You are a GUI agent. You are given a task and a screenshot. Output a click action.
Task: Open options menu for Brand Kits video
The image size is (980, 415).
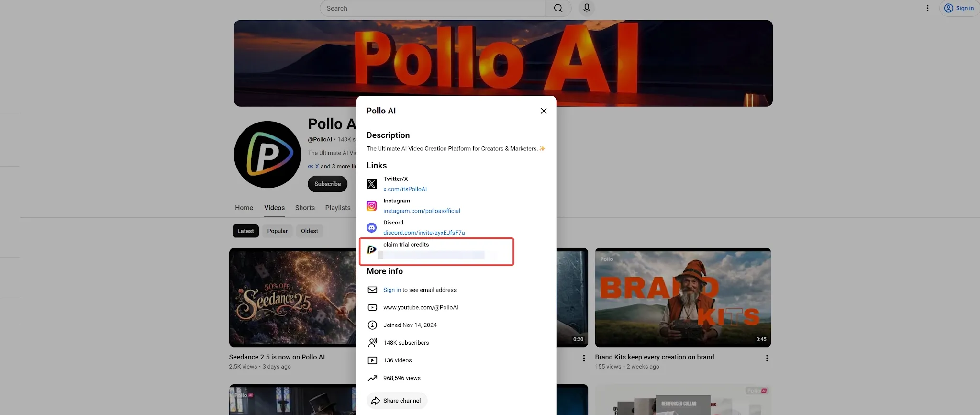pos(767,358)
